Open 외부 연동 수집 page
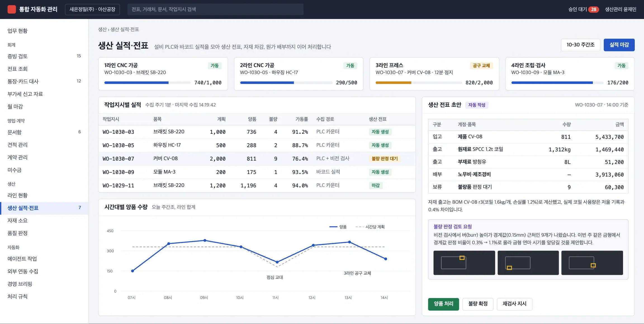644x324 pixels. click(x=44, y=271)
